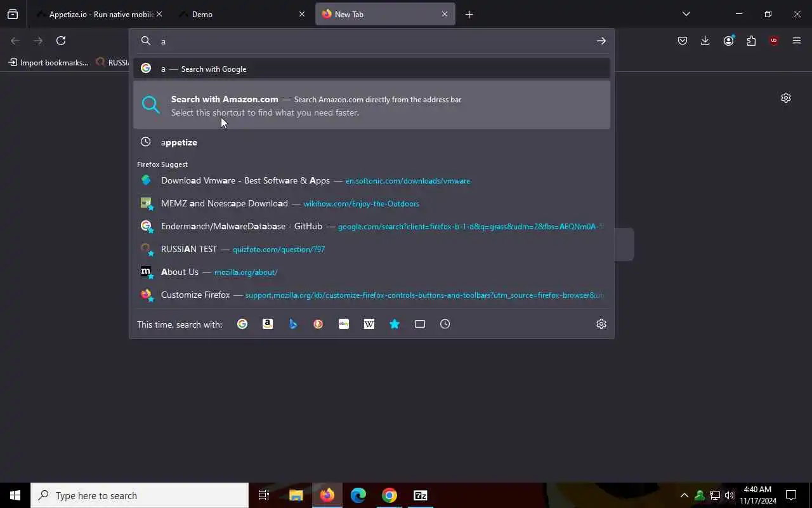This screenshot has height=508, width=812.
Task: Open Microsoft Edge from taskbar
Action: click(358, 495)
